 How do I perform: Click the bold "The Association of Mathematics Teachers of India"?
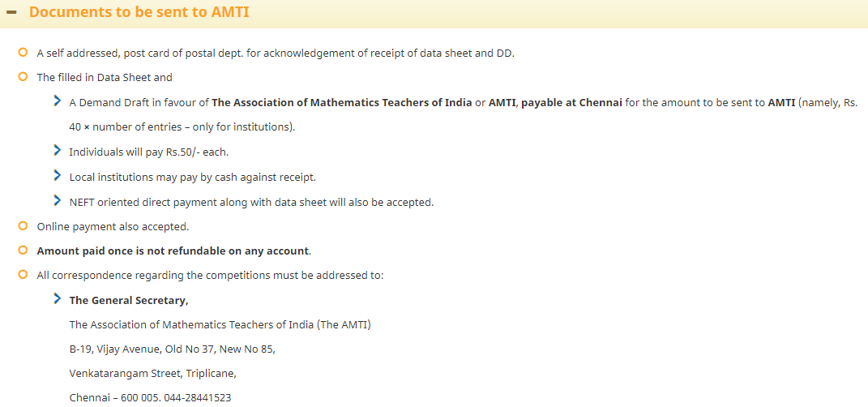click(x=341, y=103)
